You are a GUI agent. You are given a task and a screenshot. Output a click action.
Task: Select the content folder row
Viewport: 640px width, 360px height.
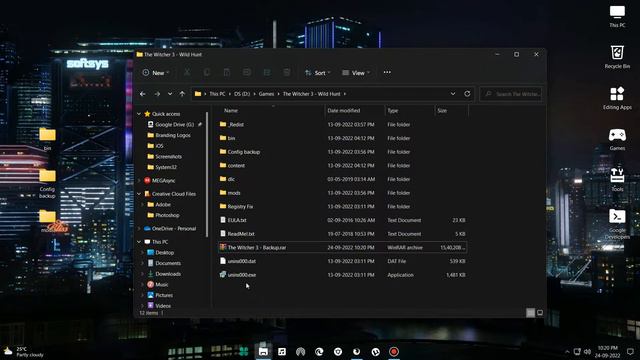343,166
